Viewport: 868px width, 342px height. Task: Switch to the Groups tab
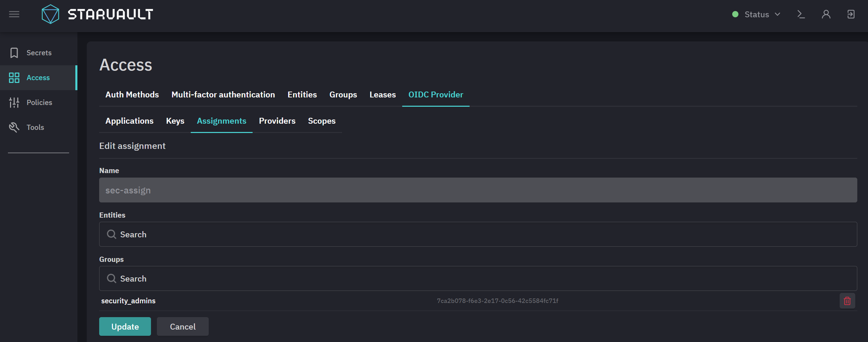point(343,95)
